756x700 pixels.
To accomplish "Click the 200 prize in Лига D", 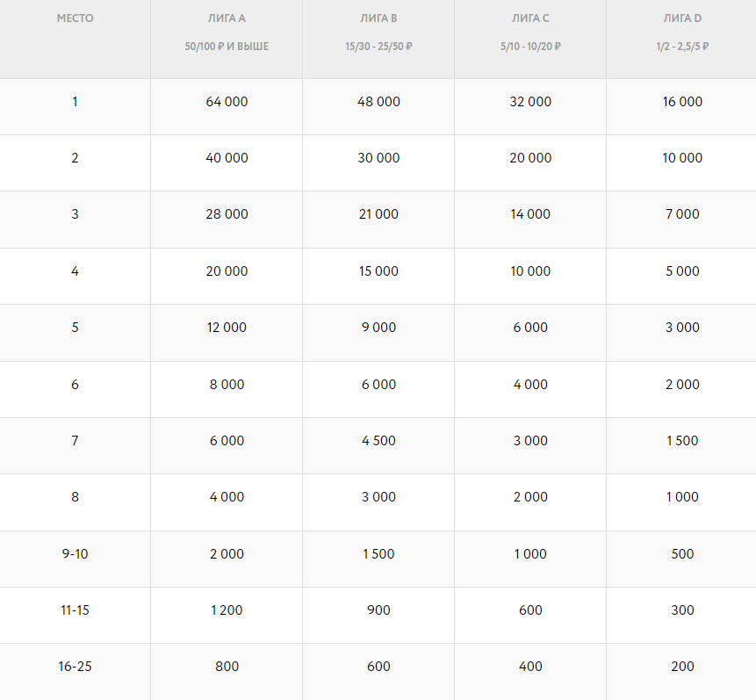I will pyautogui.click(x=682, y=667).
